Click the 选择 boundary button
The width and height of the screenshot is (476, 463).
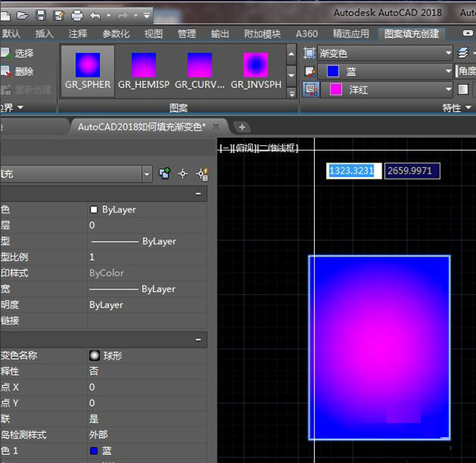17,53
